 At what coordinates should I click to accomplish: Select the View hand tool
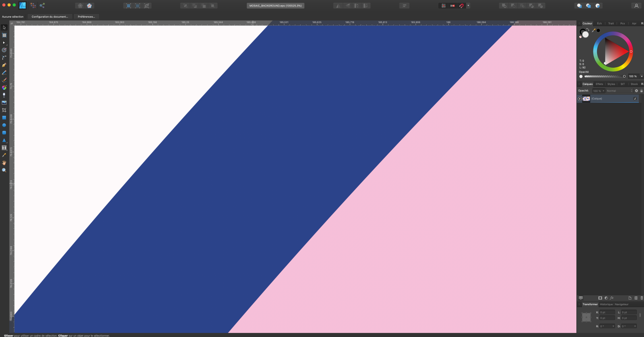pos(4,163)
